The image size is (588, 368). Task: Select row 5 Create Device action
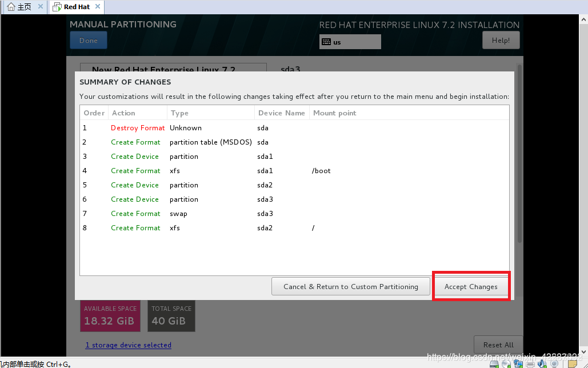point(135,185)
